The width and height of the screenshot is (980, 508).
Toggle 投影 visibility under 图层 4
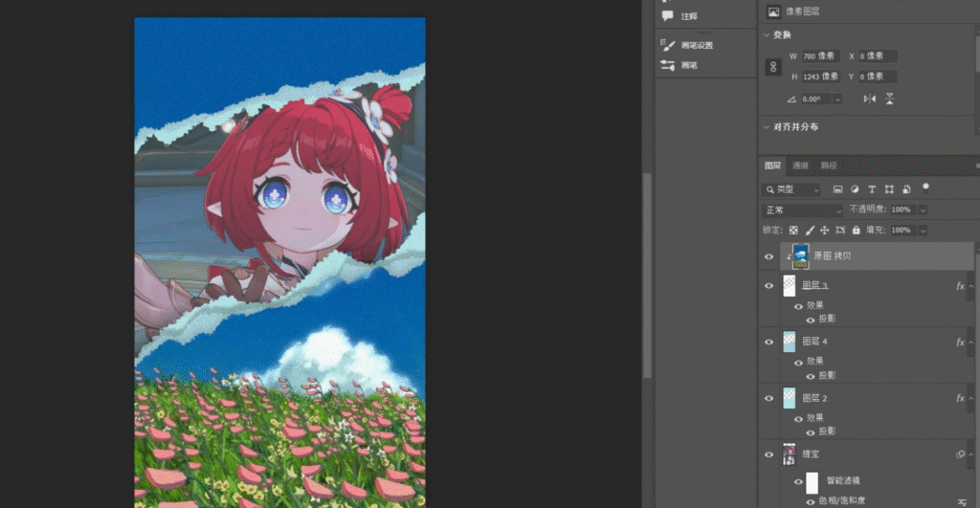[x=810, y=376]
